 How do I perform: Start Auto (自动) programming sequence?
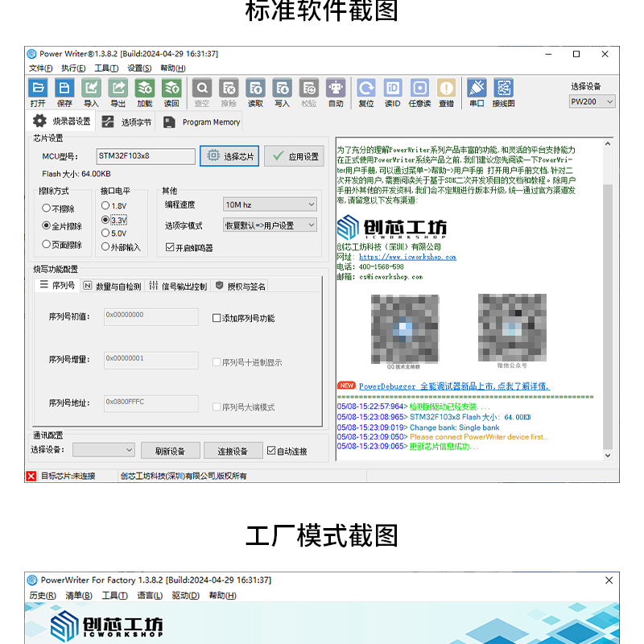(335, 93)
